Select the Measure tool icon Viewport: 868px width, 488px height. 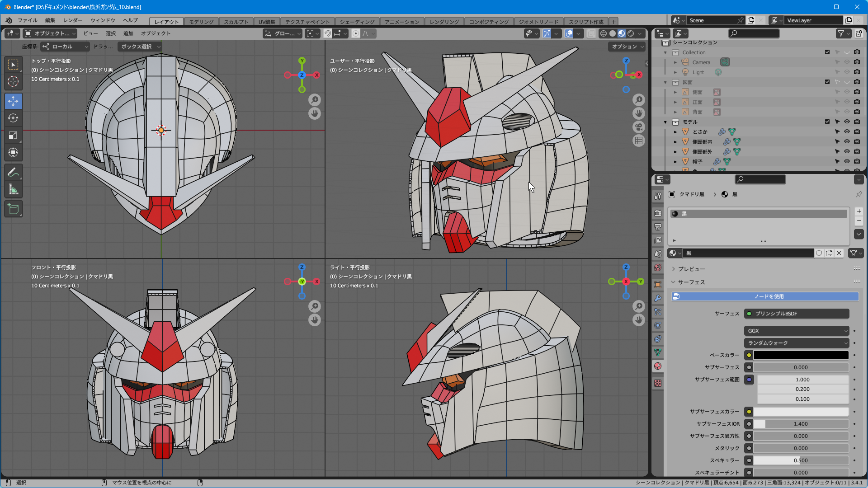[13, 190]
